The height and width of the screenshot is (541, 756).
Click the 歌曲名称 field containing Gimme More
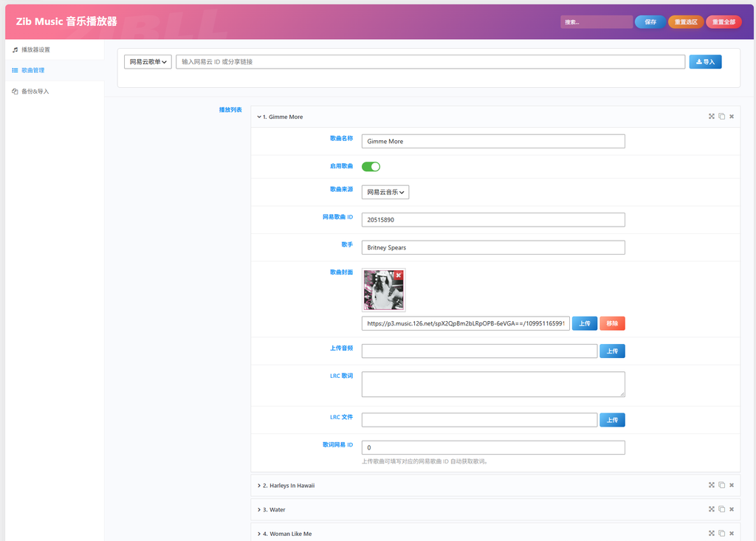tap(493, 141)
